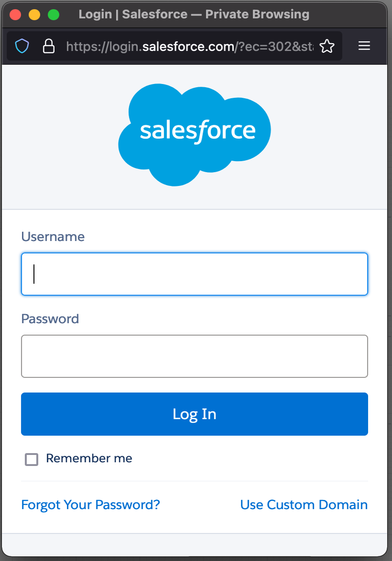Click the yellow minimize button
The height and width of the screenshot is (561, 392).
coord(34,14)
